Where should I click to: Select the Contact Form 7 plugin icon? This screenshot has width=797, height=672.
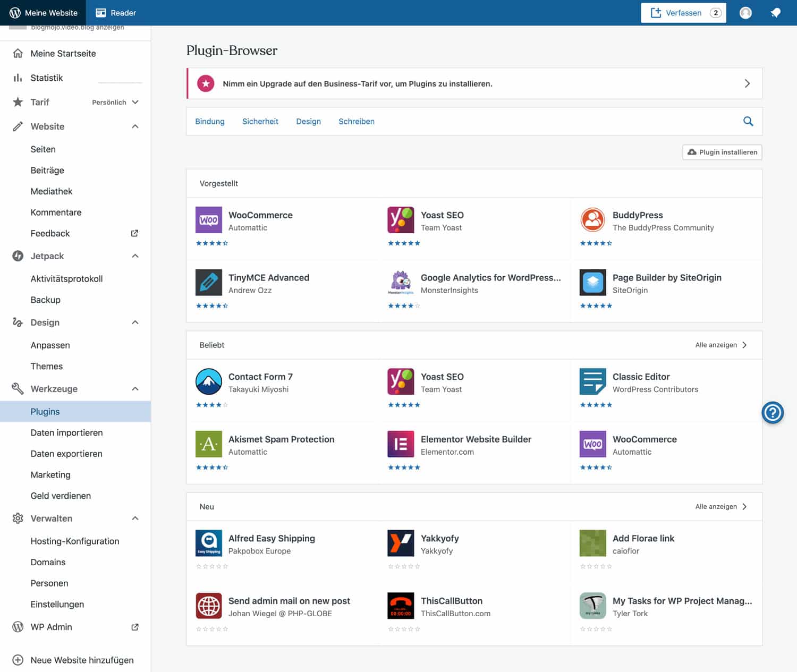209,381
